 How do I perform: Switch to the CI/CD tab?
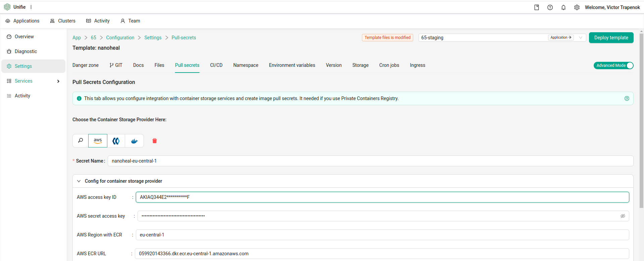tap(216, 65)
